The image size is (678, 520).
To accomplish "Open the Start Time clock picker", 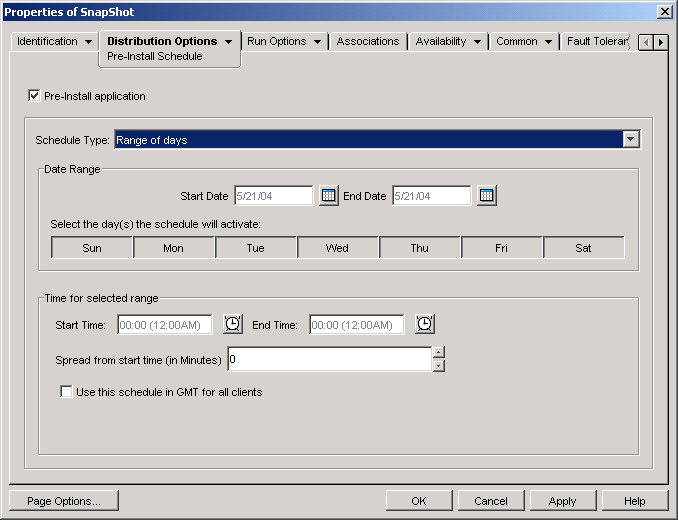I will point(233,324).
